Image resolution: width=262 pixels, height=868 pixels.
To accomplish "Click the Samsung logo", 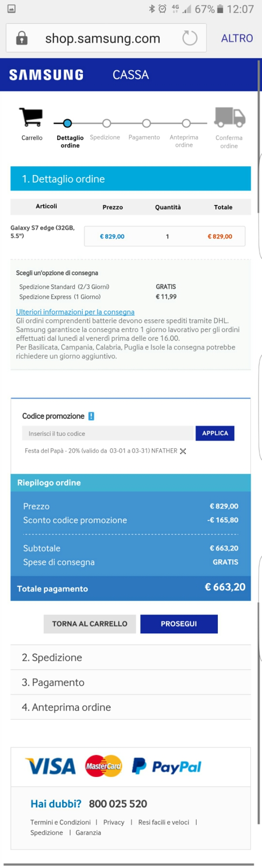I will click(x=46, y=75).
